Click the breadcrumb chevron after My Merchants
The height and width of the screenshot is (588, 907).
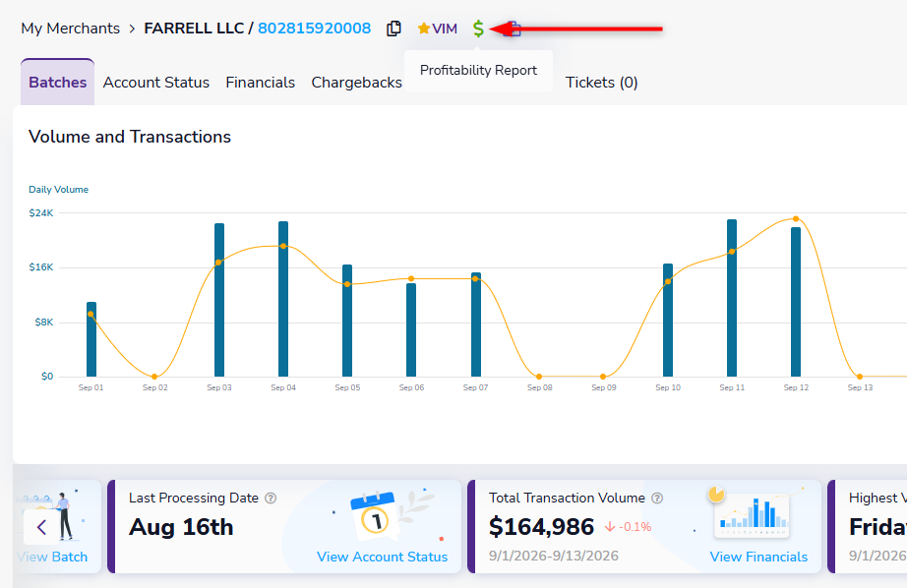pyautogui.click(x=132, y=29)
